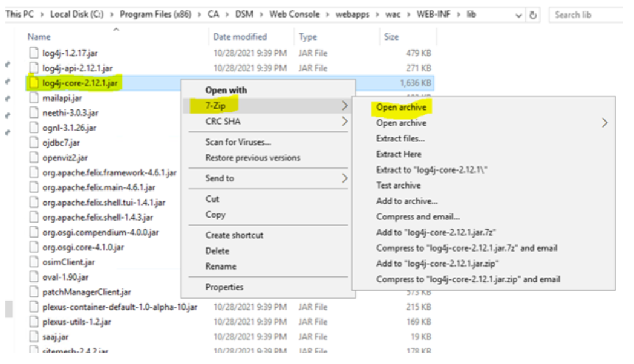Viewport: 634px width, 364px height.
Task: Expand the second Open archive submenu arrow
Action: tap(604, 123)
